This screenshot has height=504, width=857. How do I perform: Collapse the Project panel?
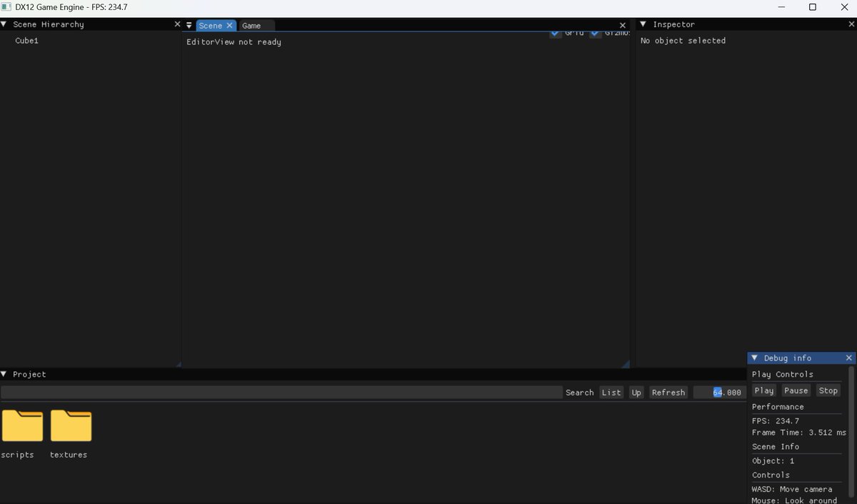pyautogui.click(x=4, y=374)
